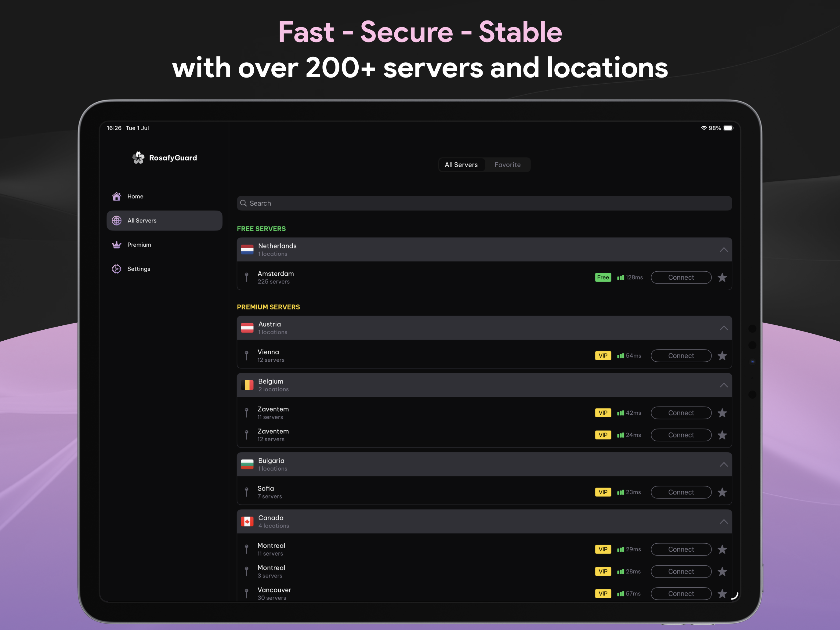The image size is (840, 630).
Task: Click the location pin beside Amsterdam
Action: 246,277
